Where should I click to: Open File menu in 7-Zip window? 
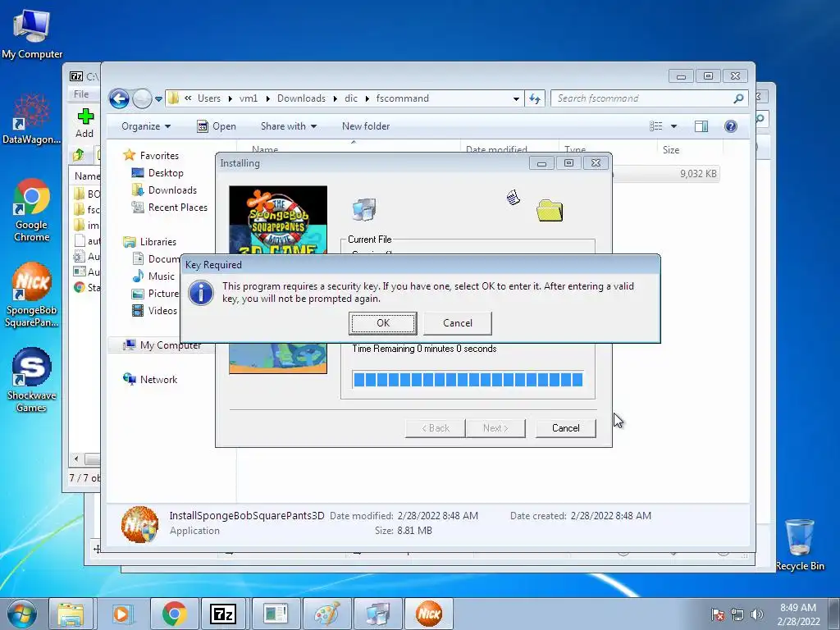coord(81,94)
